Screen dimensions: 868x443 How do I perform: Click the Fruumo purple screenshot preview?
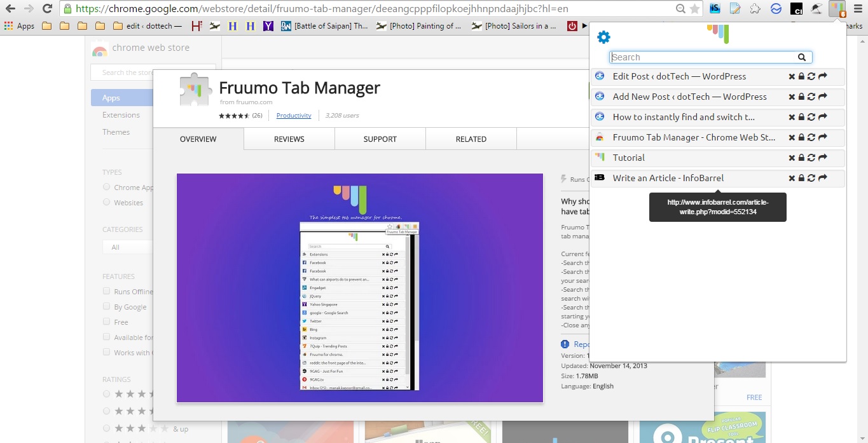360,288
